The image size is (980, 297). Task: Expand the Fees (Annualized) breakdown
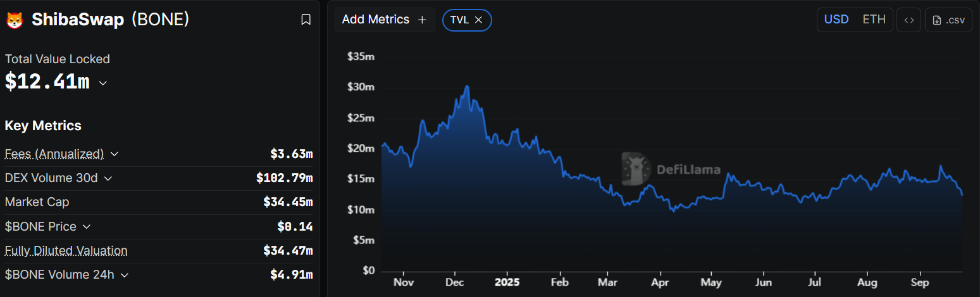pyautogui.click(x=114, y=154)
